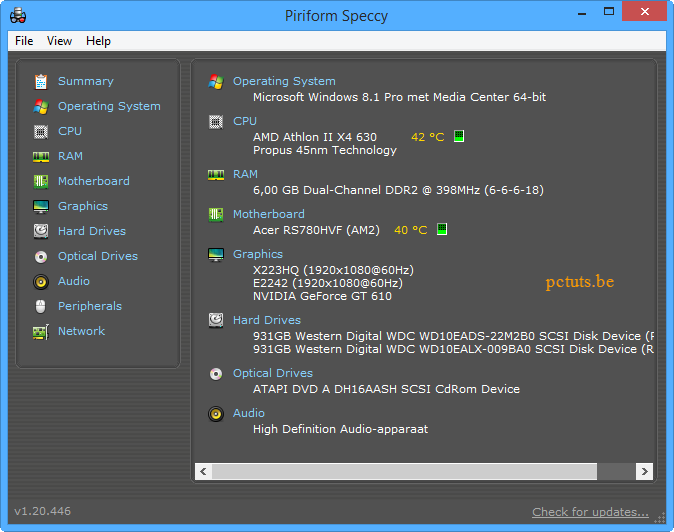The height and width of the screenshot is (532, 674).
Task: Click the Peripherals mouse icon in sidebar
Action: point(41,306)
